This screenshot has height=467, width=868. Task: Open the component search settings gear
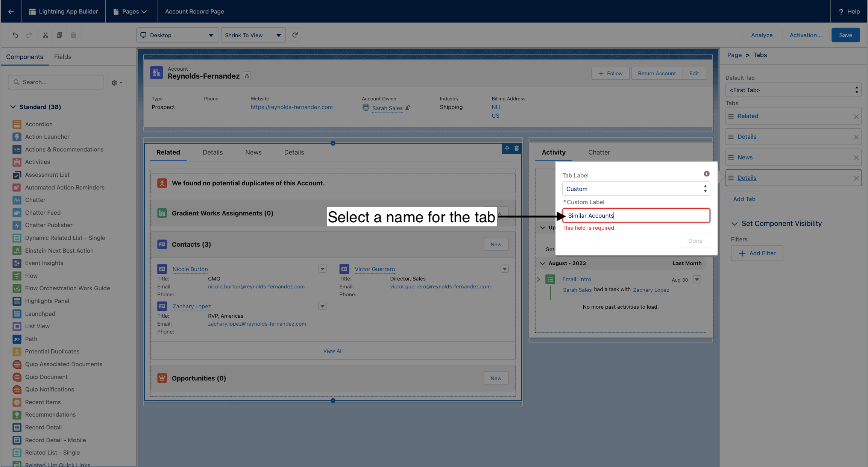coord(117,82)
